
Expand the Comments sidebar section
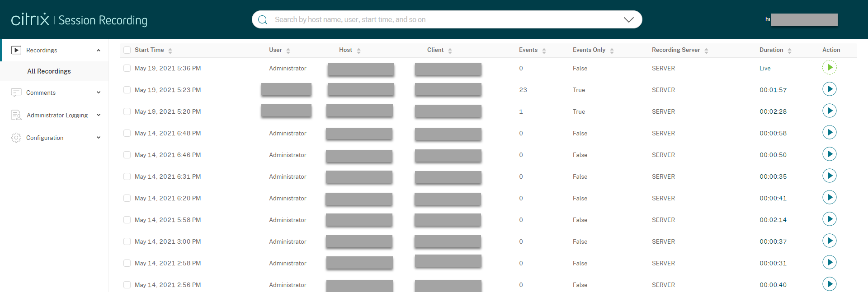pyautogui.click(x=54, y=93)
